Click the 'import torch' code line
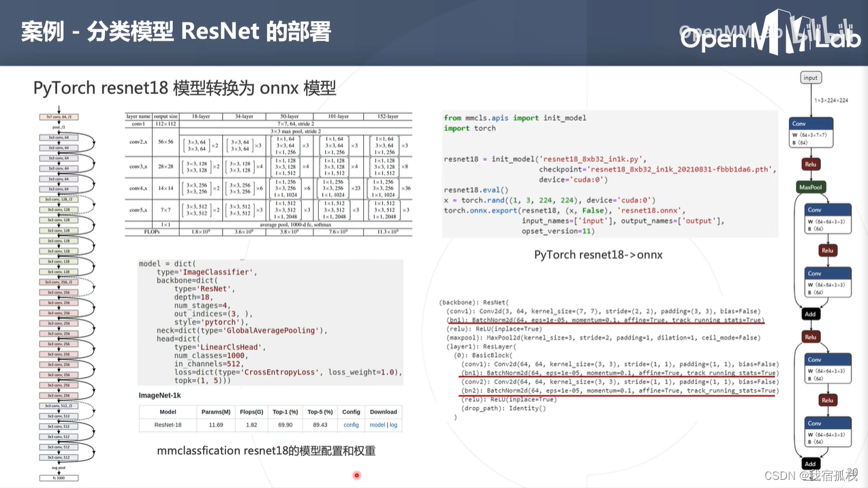The width and height of the screenshot is (868, 488). [x=470, y=128]
